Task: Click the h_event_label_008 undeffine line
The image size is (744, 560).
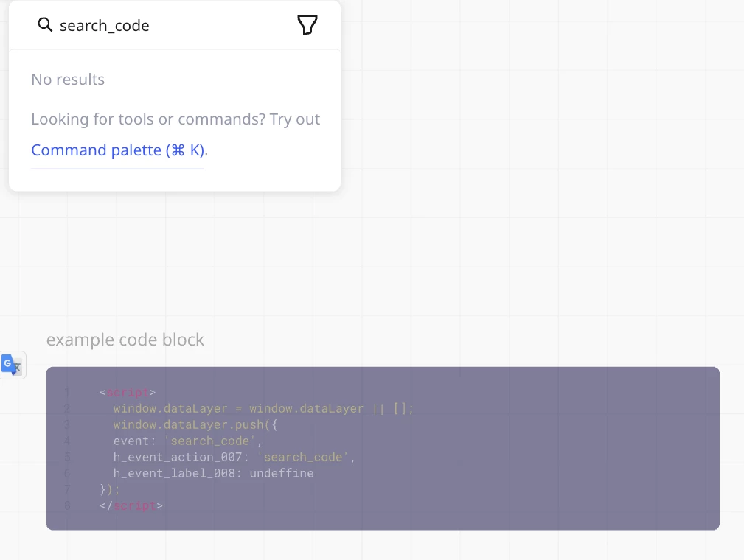Action: pyautogui.click(x=214, y=473)
